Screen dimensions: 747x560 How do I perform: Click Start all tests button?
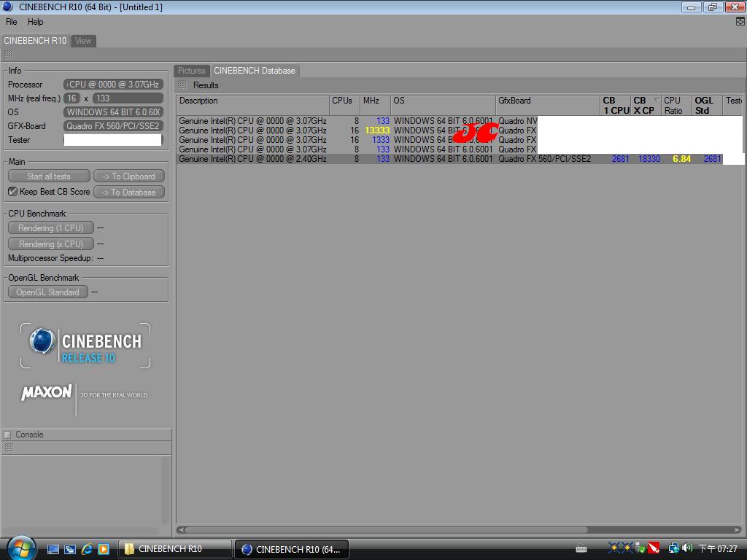tap(49, 176)
